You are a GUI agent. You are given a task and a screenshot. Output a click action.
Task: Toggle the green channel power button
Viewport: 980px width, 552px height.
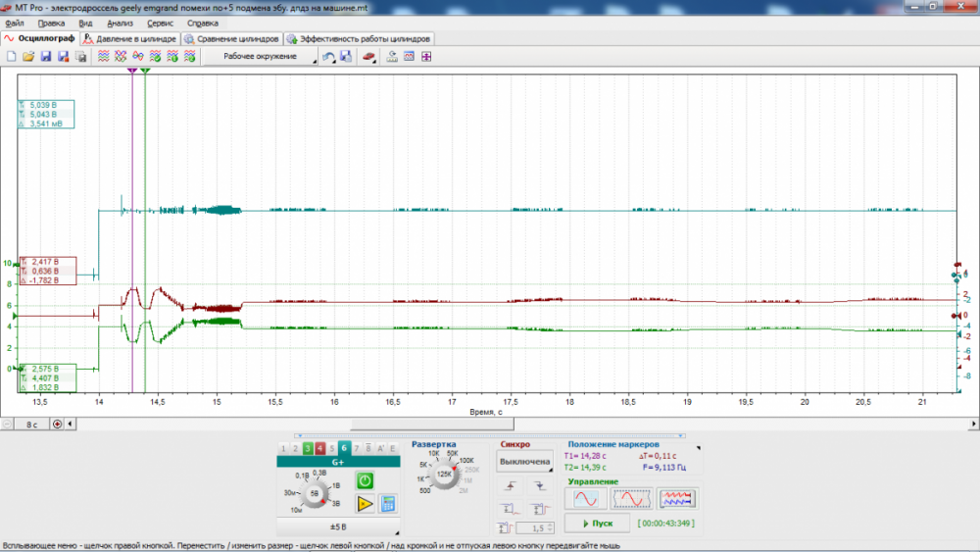point(364,480)
